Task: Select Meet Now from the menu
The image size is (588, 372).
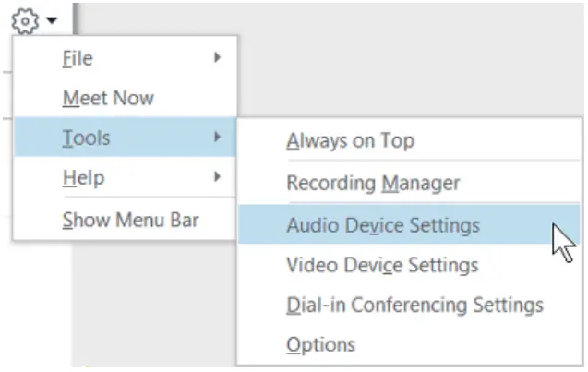Action: coord(108,98)
